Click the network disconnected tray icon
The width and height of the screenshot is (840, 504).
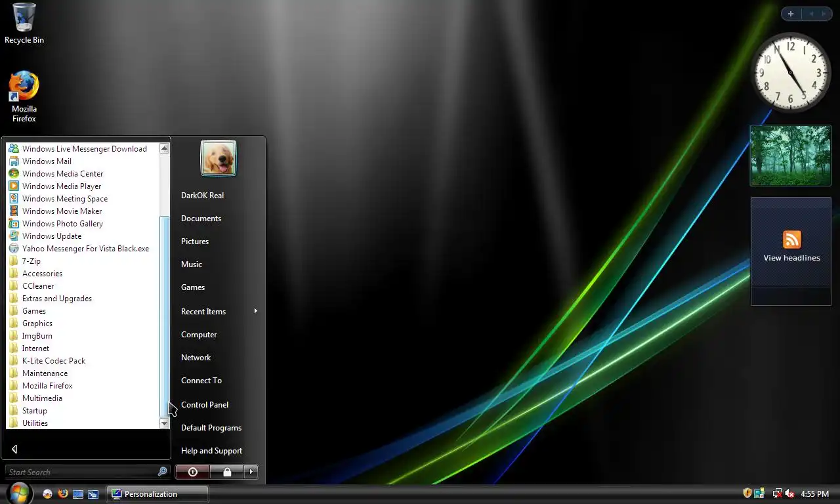tap(777, 493)
